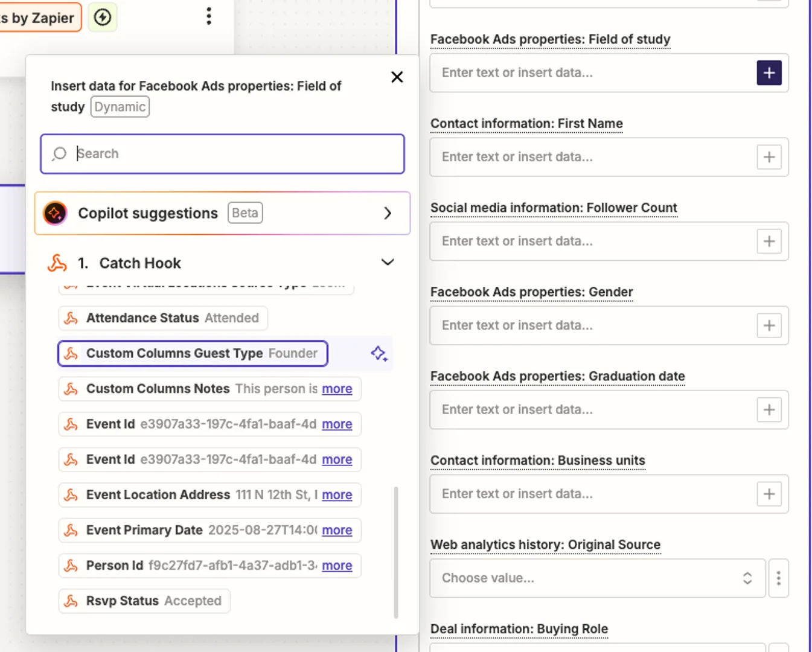Show more of the Custom Columns Notes value
Image resolution: width=812 pixels, height=652 pixels.
[337, 389]
